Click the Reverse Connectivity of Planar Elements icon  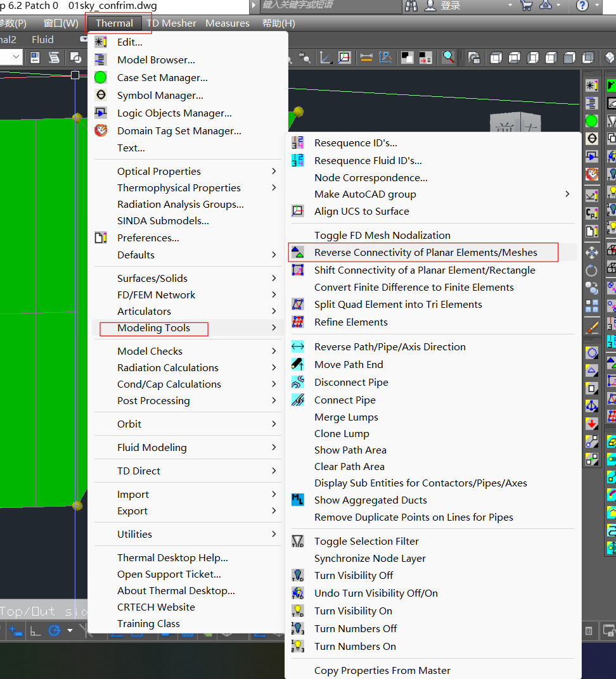point(297,253)
